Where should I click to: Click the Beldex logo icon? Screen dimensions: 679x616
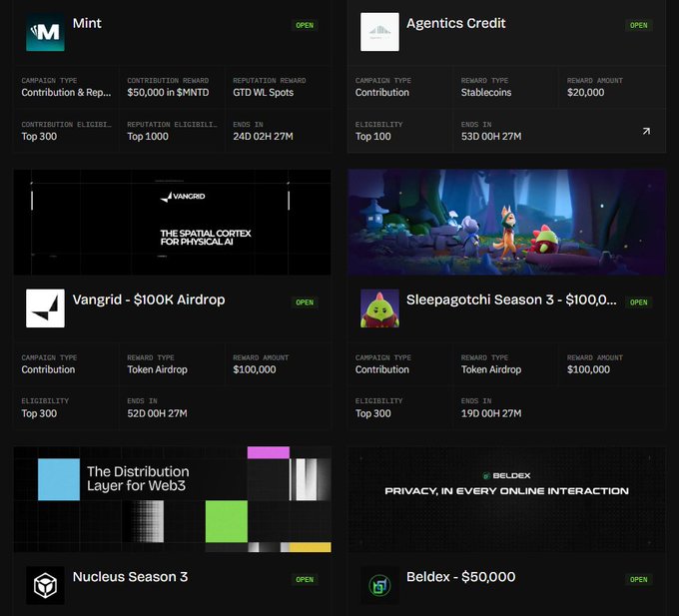pos(379,585)
